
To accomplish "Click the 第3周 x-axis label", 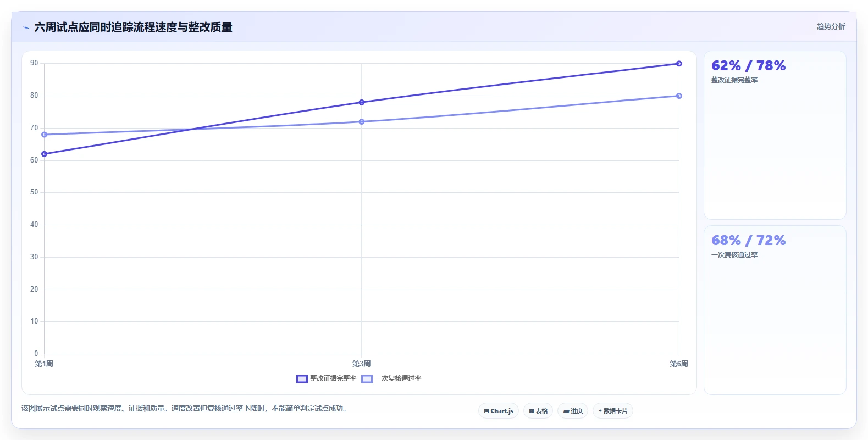I will pos(361,364).
